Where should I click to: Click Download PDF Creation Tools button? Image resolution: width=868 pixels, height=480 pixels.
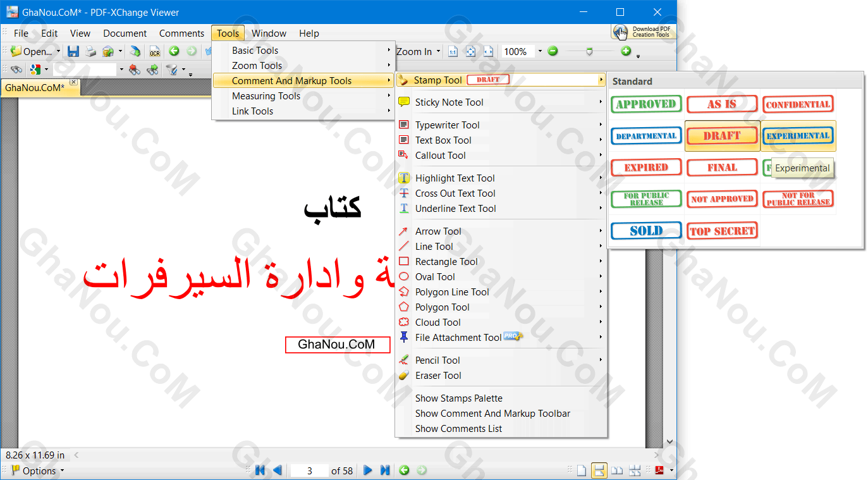[643, 32]
